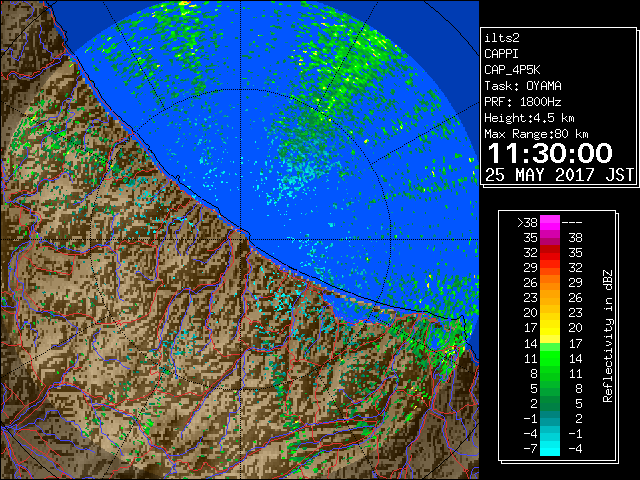Viewport: 640px width, 480px height.
Task: Click the radar center crosshair point
Action: [241, 240]
